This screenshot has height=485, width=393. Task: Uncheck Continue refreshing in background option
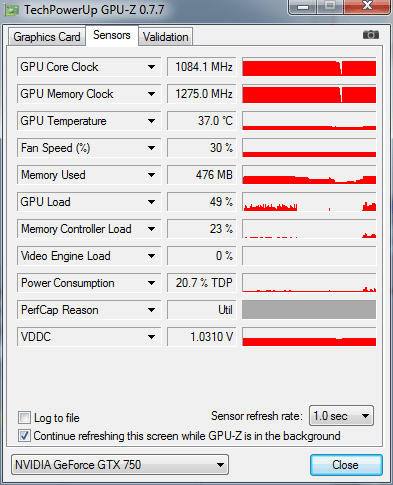pos(24,436)
